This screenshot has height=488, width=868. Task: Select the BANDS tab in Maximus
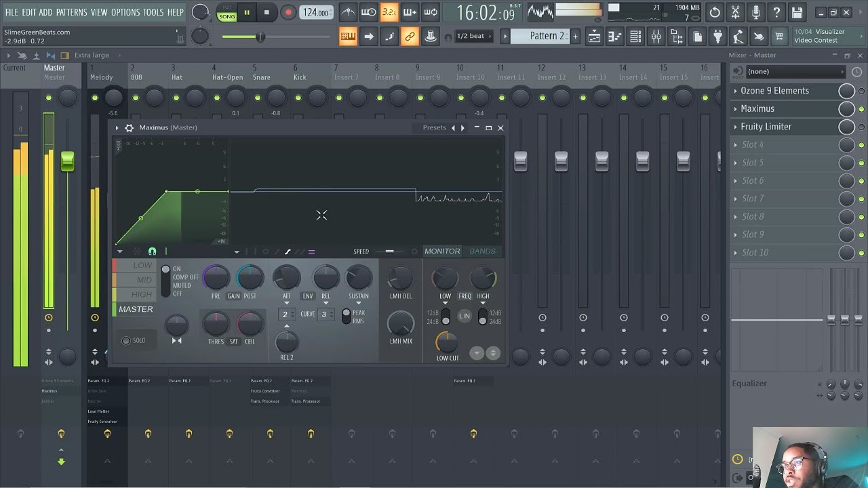pyautogui.click(x=483, y=251)
